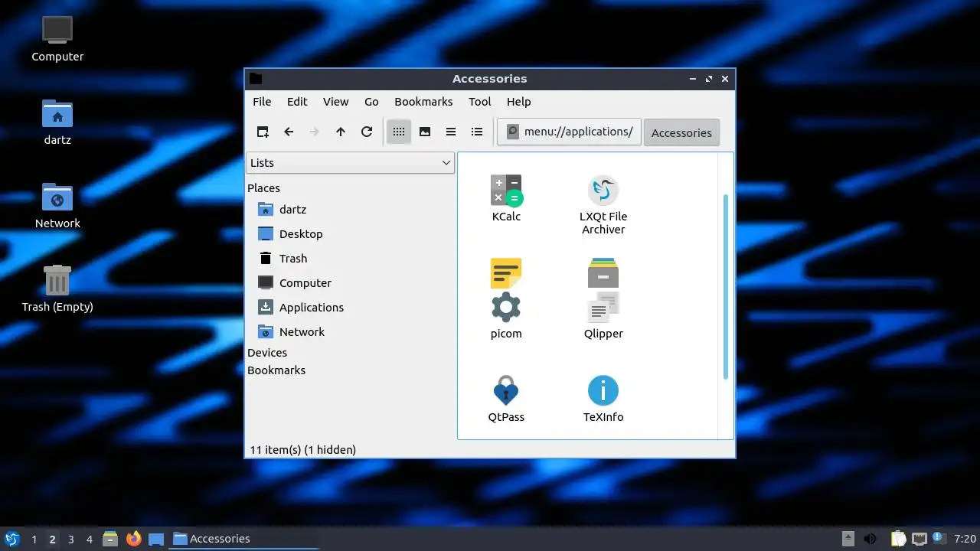Open the View menu
The image size is (980, 551).
[x=335, y=102]
